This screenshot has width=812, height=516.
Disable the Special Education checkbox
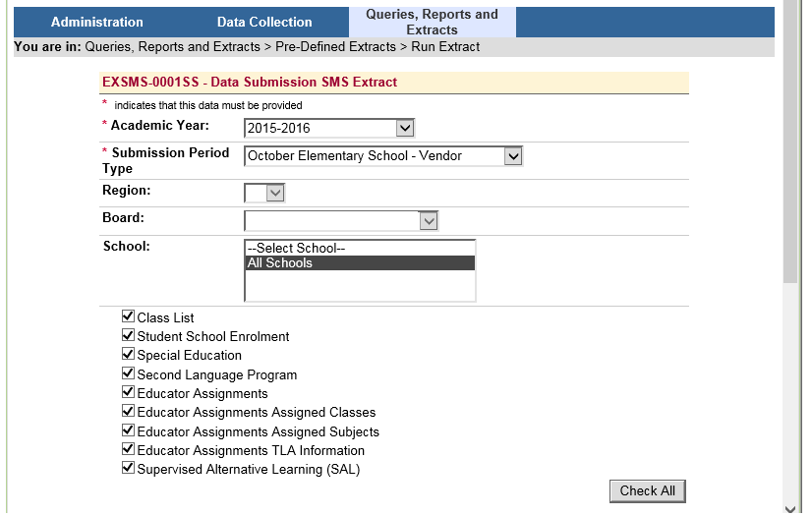point(128,355)
